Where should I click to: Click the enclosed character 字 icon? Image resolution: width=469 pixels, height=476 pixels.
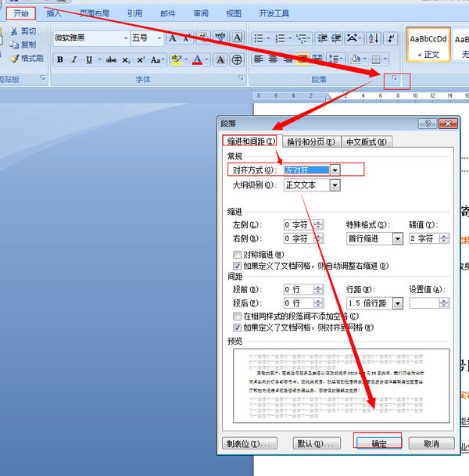coord(237,60)
